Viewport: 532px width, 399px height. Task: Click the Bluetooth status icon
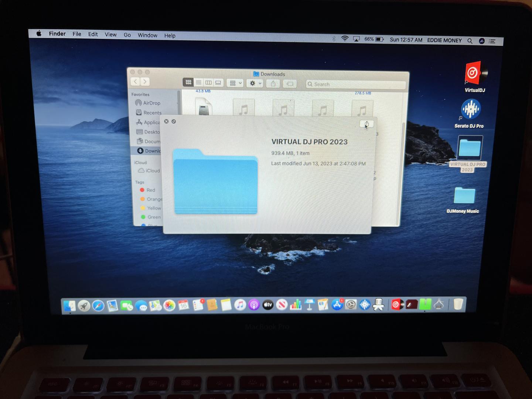pyautogui.click(x=334, y=39)
